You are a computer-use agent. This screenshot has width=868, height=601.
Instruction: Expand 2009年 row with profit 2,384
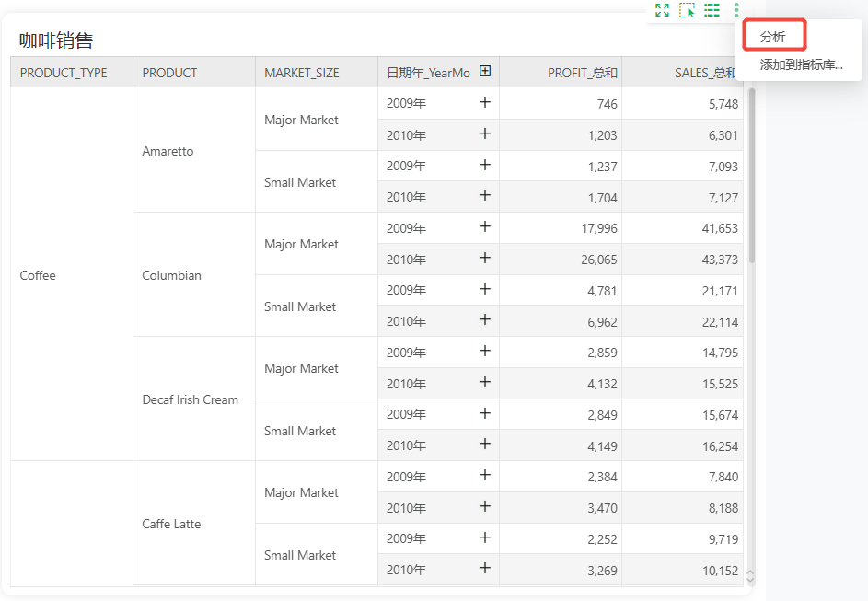click(x=485, y=475)
